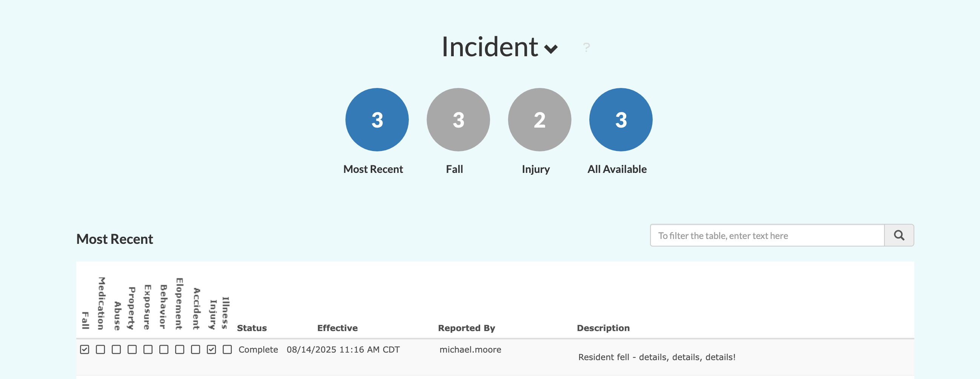This screenshot has width=980, height=379.
Task: Click the magnifying glass search button
Action: click(899, 236)
